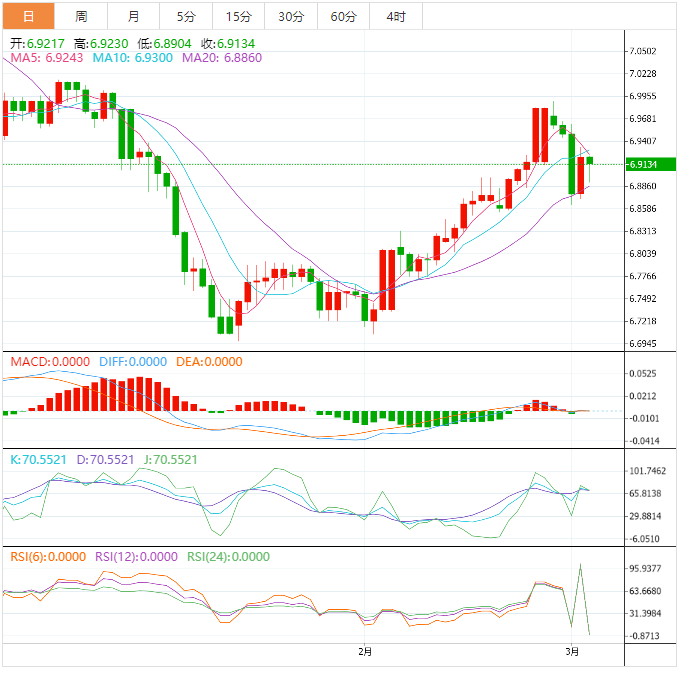
Task: Click the 95.9377 RSI axis label
Action: (x=645, y=569)
